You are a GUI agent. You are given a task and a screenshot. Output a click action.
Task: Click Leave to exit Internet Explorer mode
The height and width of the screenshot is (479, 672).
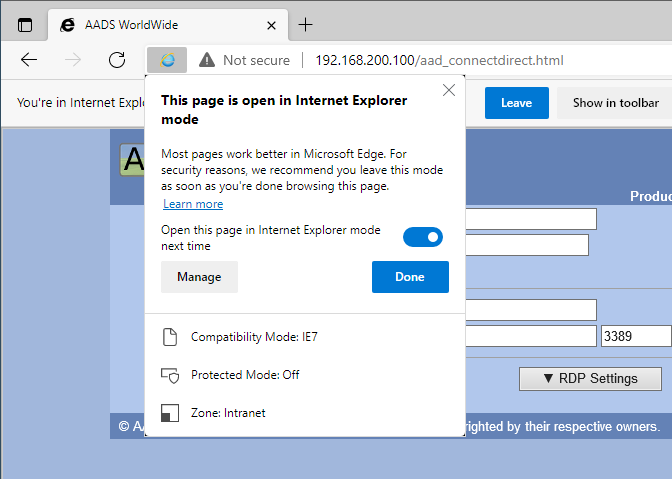(516, 103)
